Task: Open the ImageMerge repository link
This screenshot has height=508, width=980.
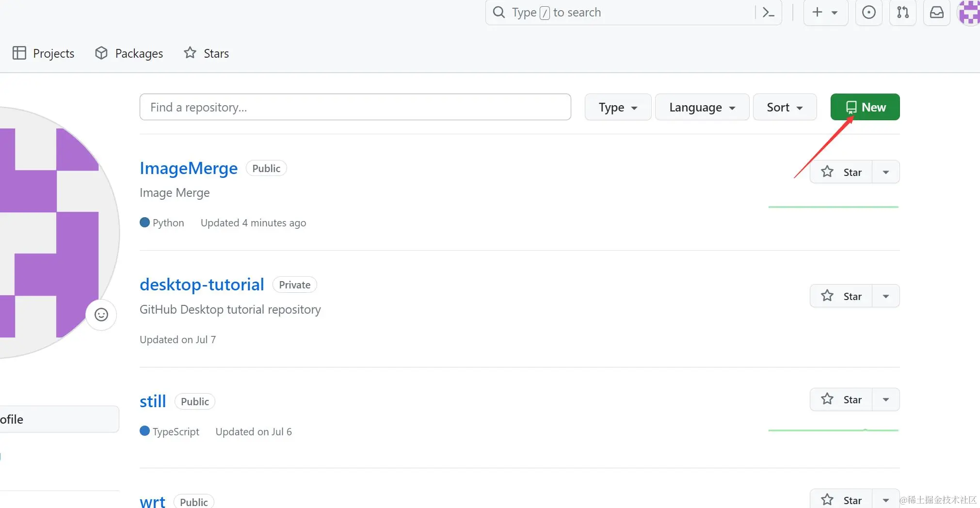Action: [x=189, y=168]
